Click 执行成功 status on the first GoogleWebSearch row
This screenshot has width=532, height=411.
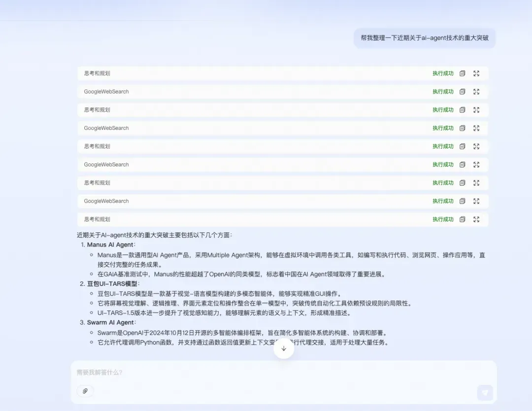443,92
